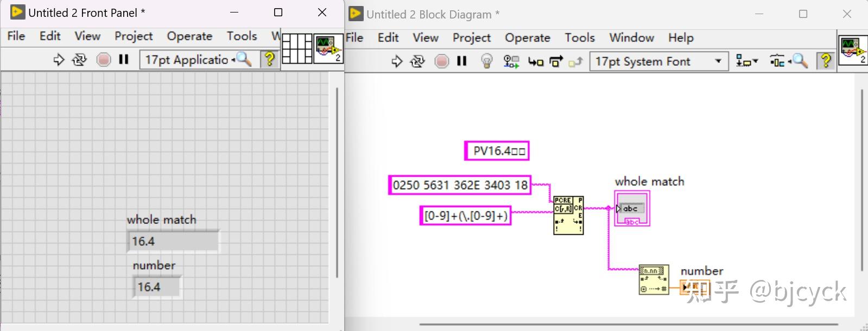Toggle Retain Wire Values button
Viewport: 868px width, 331px height.
point(511,61)
